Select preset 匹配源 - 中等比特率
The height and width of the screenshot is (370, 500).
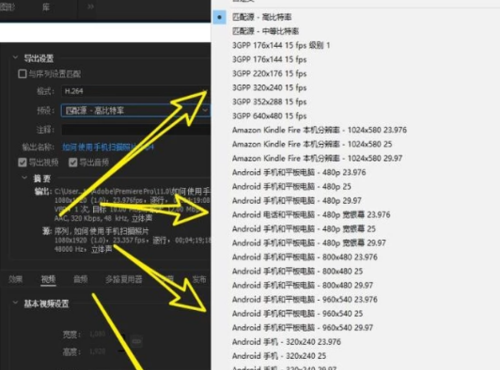[265, 31]
